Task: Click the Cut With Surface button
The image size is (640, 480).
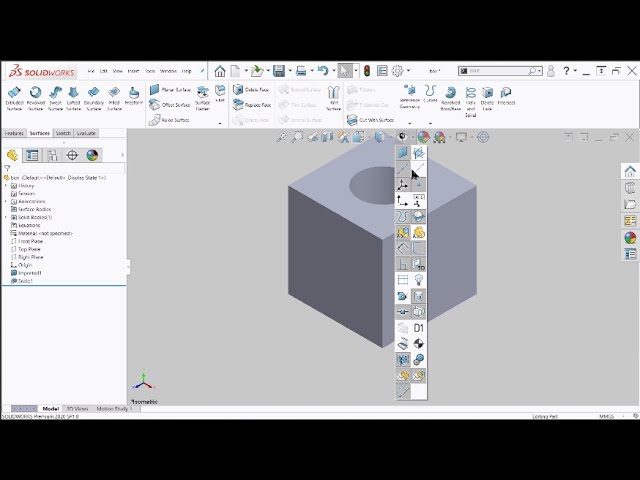Action: point(369,120)
